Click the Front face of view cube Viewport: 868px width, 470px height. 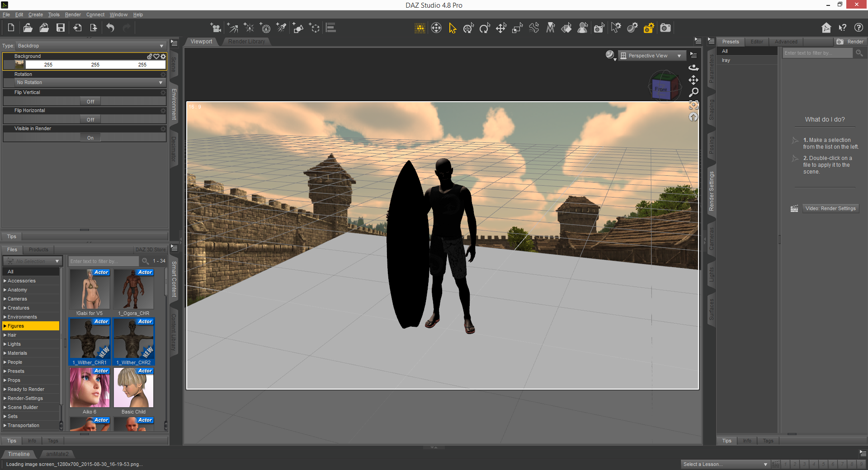[661, 89]
